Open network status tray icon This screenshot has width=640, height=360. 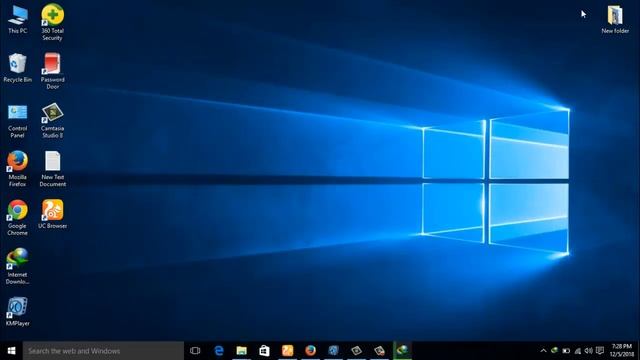click(x=578, y=351)
